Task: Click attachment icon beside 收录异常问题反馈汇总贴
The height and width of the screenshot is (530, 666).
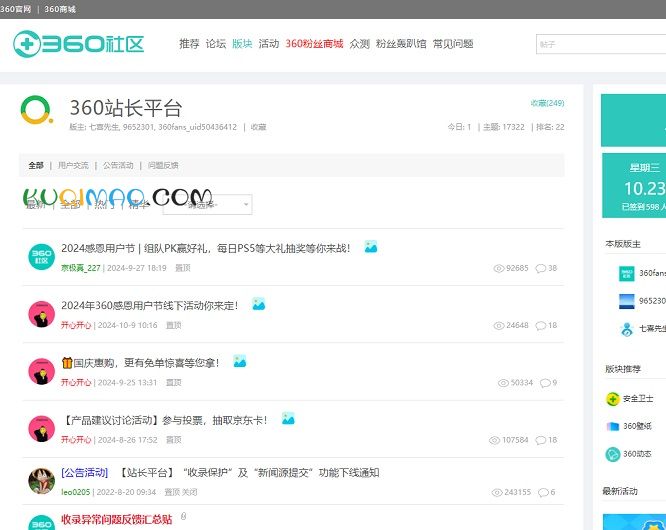Action: [183, 516]
